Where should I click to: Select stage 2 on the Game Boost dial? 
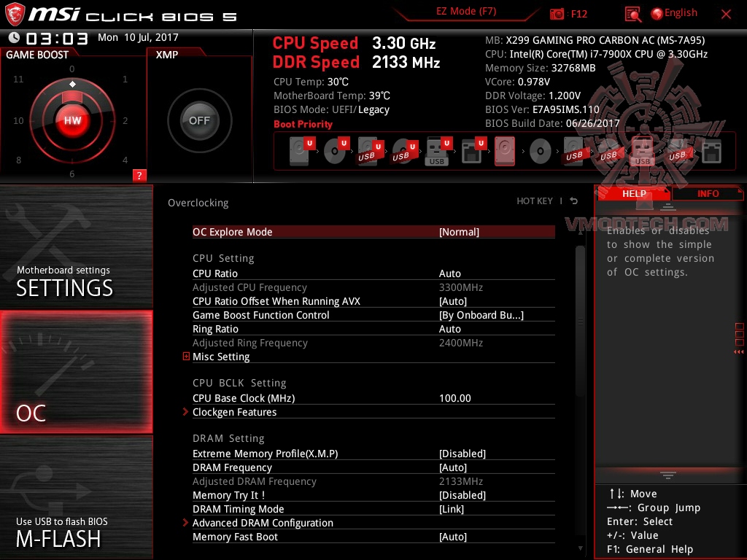pyautogui.click(x=125, y=120)
